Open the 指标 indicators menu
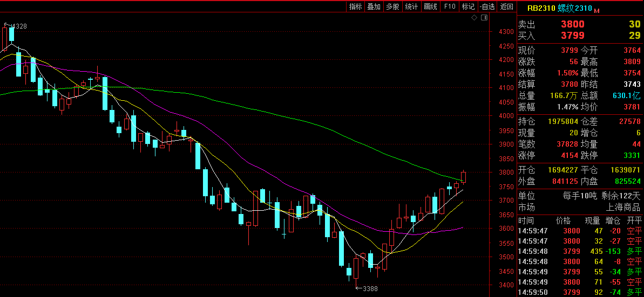 pyautogui.click(x=356, y=6)
